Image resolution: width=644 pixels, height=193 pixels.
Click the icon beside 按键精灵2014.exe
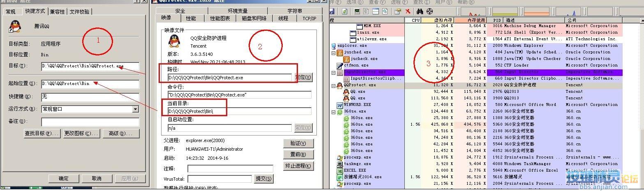pos(339,177)
